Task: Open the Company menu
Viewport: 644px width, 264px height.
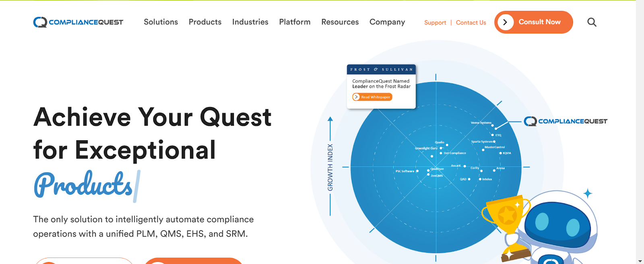Action: tap(387, 22)
